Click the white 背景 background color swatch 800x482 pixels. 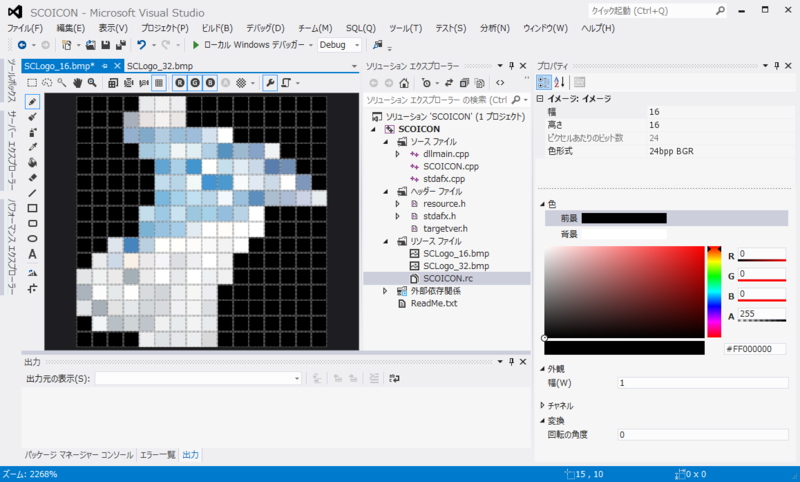pos(624,234)
